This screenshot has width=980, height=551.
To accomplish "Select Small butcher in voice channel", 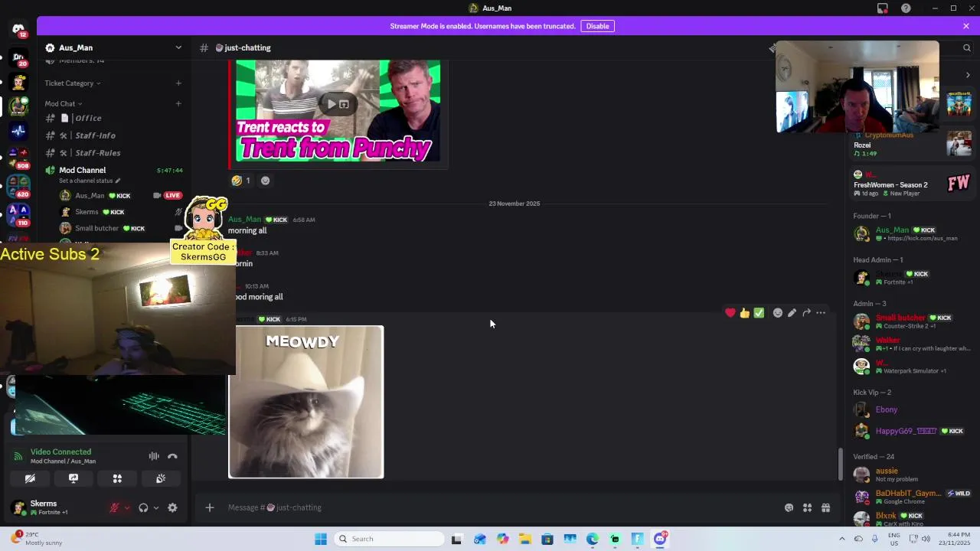I will pyautogui.click(x=96, y=228).
